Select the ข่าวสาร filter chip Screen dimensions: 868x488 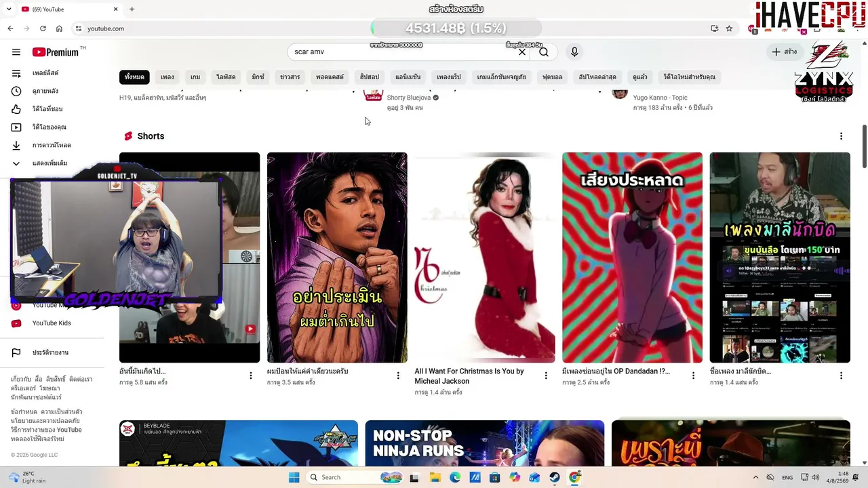(290, 77)
